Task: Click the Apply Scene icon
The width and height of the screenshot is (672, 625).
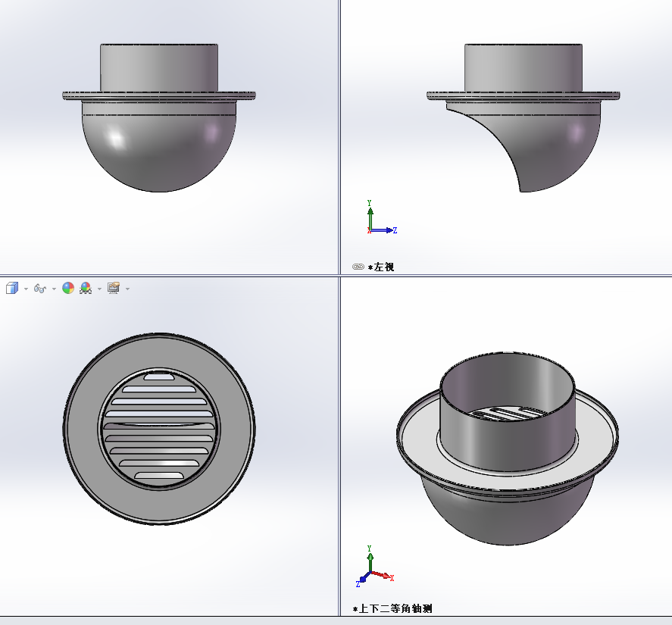Action: 86,288
